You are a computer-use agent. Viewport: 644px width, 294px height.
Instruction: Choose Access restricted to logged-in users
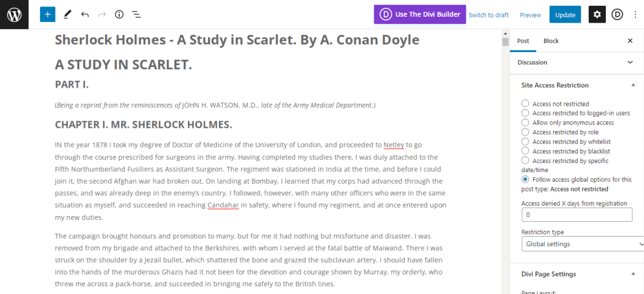526,113
